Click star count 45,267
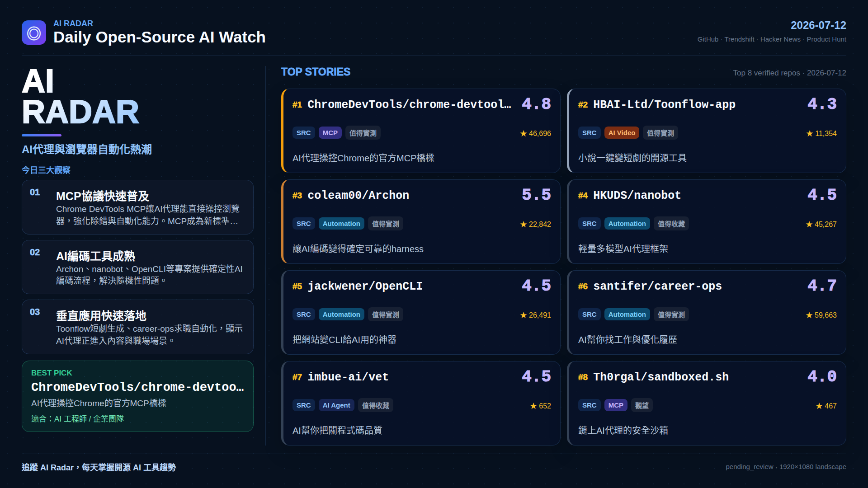Screen dimensions: 868x488 (x=821, y=225)
